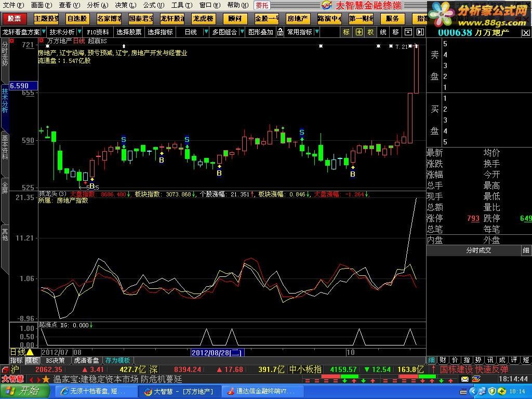Select the 财 finance tab
This screenshot has width=532, height=399.
443,360
